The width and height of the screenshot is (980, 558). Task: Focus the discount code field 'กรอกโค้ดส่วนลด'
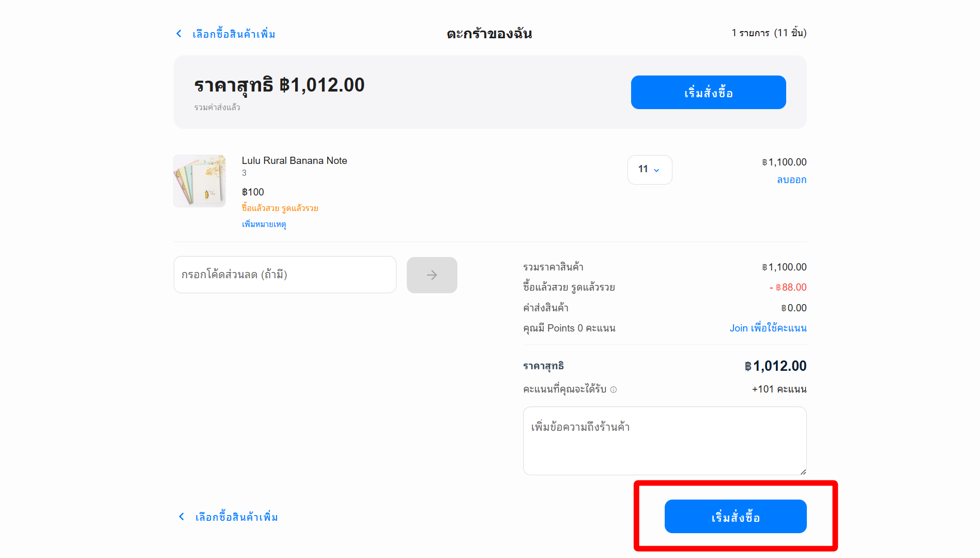tap(285, 275)
